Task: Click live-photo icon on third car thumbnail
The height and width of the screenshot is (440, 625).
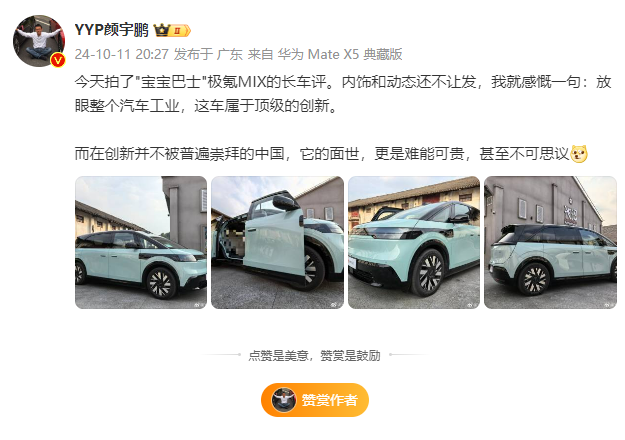Action: 471,304
